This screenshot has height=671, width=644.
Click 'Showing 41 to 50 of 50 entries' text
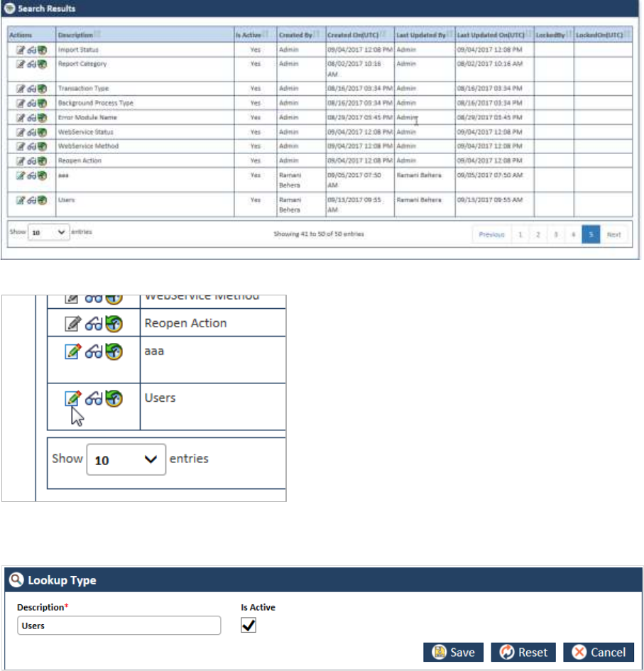pyautogui.click(x=319, y=234)
